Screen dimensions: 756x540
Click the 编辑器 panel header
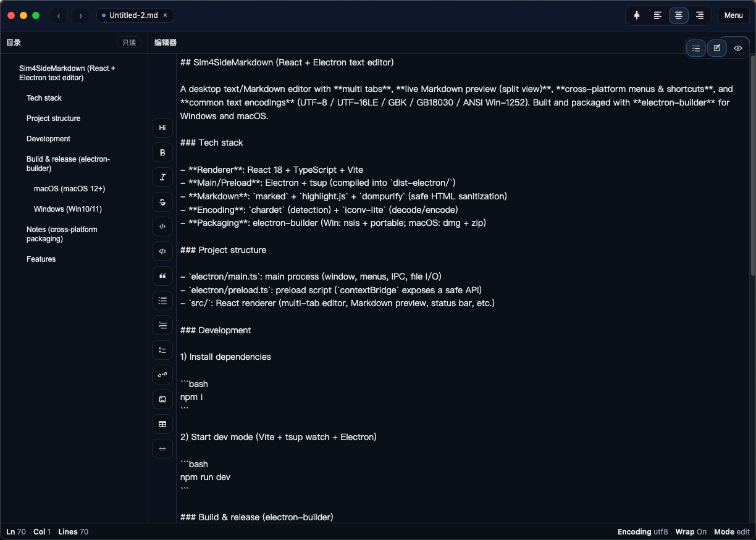point(166,43)
